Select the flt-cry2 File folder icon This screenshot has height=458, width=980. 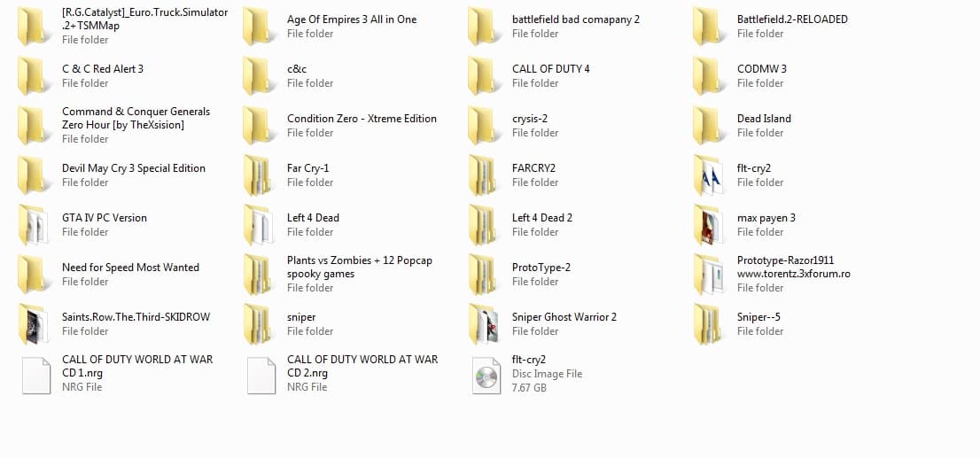pyautogui.click(x=711, y=175)
